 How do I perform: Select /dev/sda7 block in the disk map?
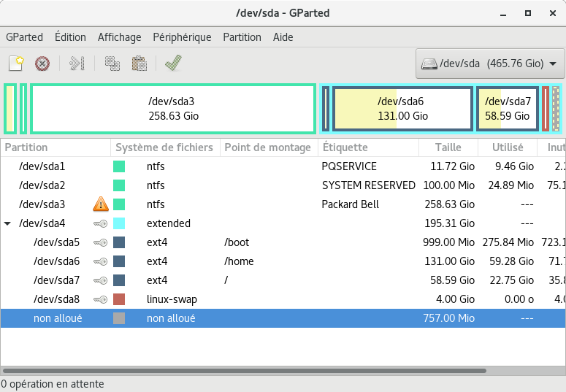[508, 109]
